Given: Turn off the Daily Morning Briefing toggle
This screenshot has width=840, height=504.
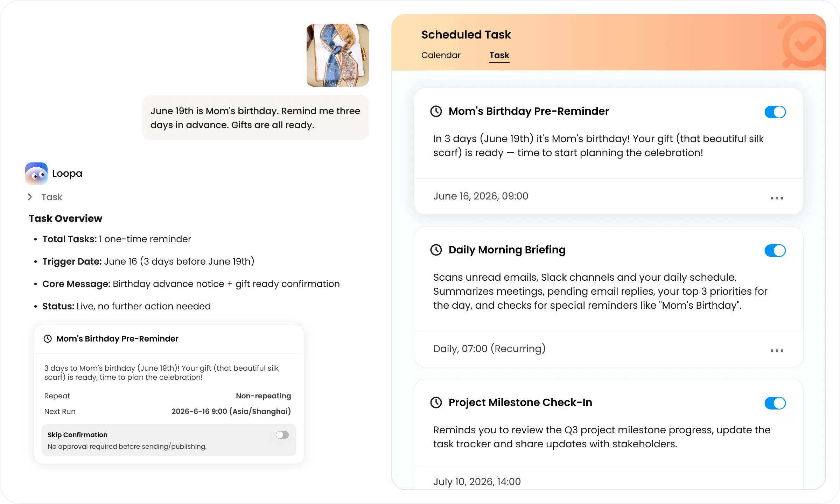Looking at the screenshot, I should pos(775,251).
